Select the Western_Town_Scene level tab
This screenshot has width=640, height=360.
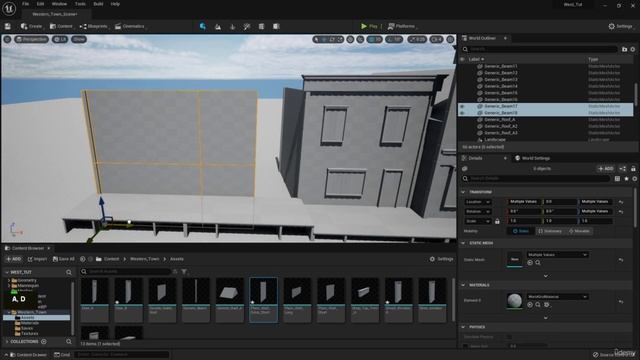tap(55, 14)
